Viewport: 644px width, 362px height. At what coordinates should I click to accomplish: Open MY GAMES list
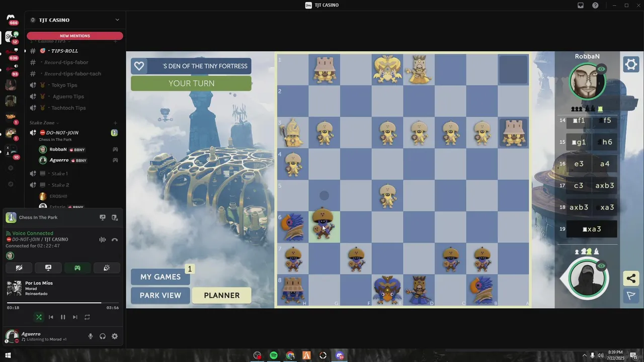[160, 277]
